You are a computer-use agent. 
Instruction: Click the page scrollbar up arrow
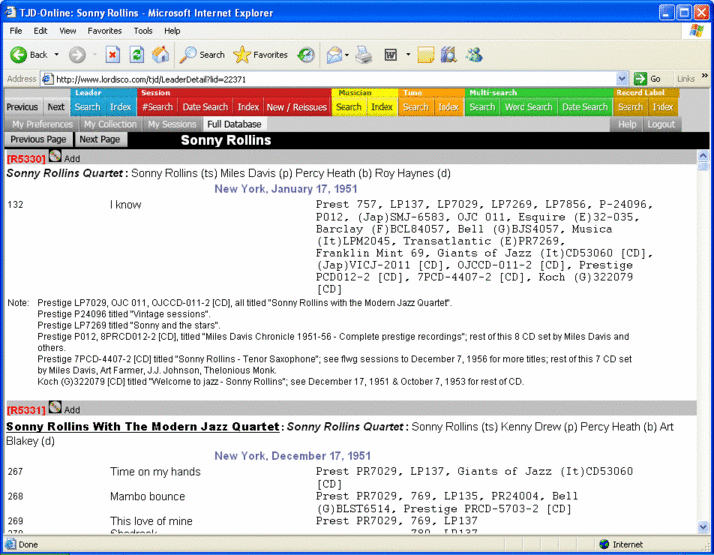pos(703,156)
